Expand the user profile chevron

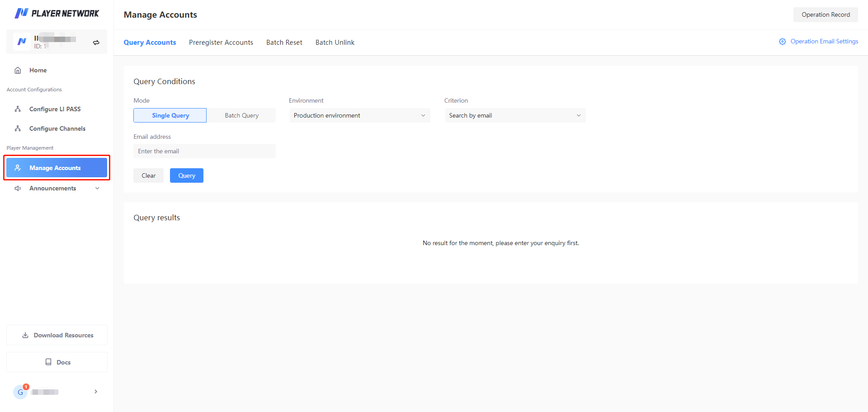coord(96,392)
